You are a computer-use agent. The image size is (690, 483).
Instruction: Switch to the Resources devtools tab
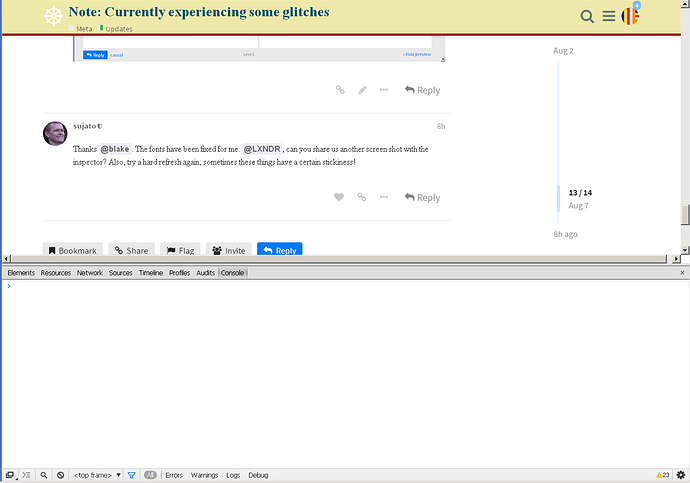click(55, 273)
